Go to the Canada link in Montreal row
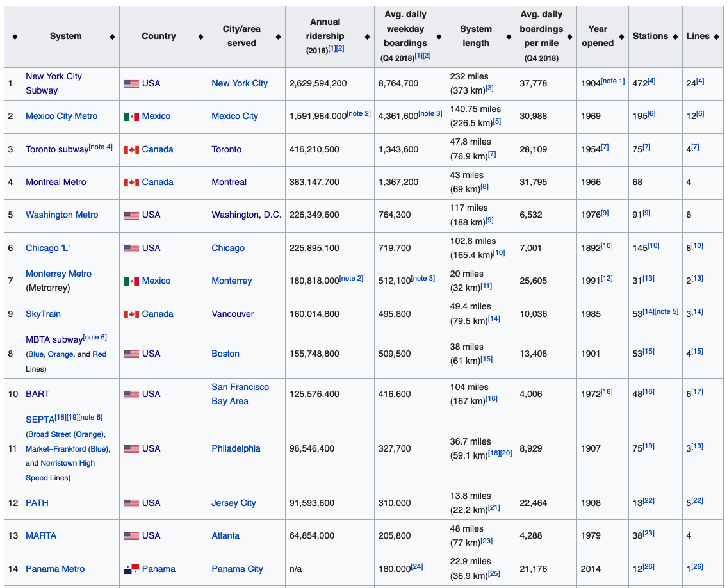 click(x=158, y=182)
